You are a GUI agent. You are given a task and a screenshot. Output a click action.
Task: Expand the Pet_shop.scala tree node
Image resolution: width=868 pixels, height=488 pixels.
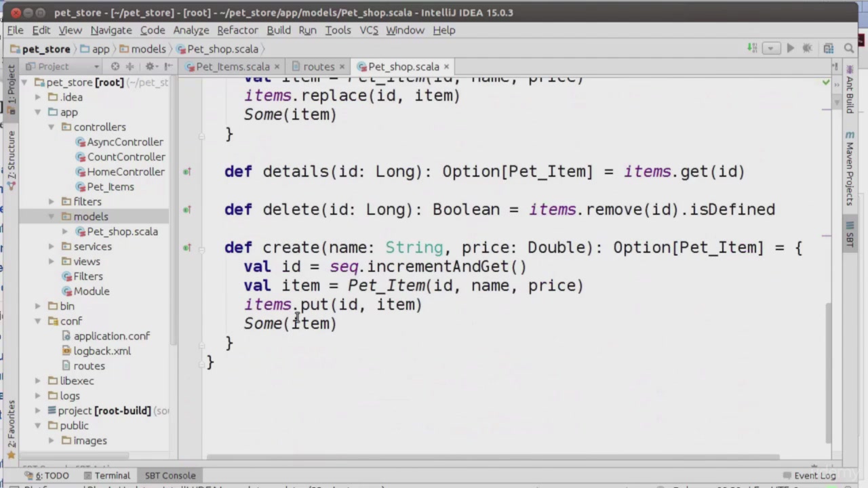pyautogui.click(x=64, y=231)
